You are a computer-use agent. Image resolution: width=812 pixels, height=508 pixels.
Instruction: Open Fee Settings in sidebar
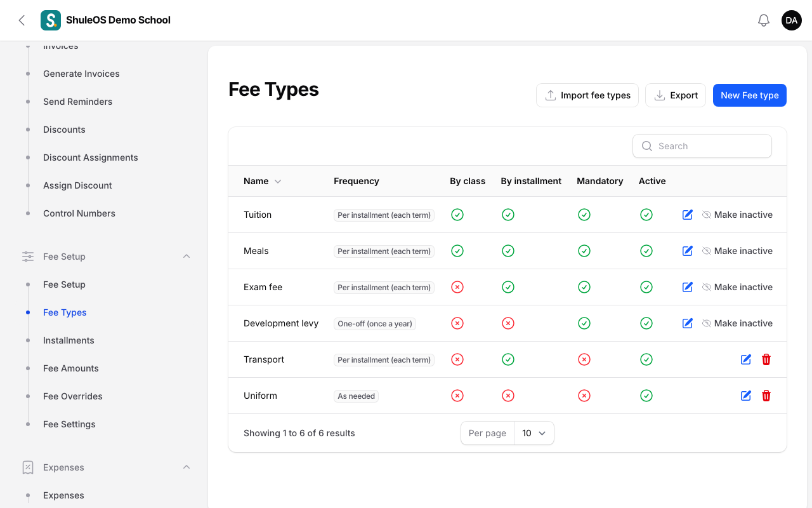coord(69,424)
